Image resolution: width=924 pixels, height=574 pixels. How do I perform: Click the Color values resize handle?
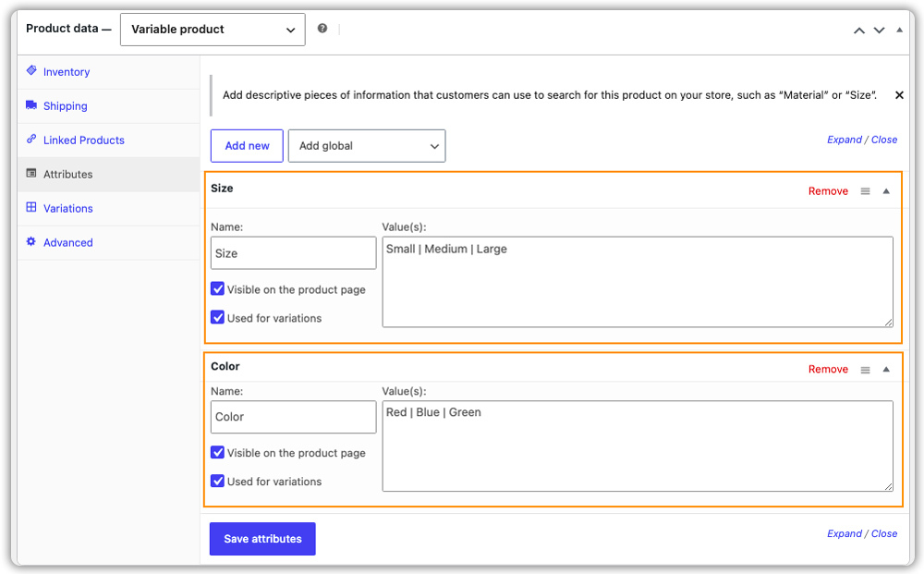(x=888, y=486)
